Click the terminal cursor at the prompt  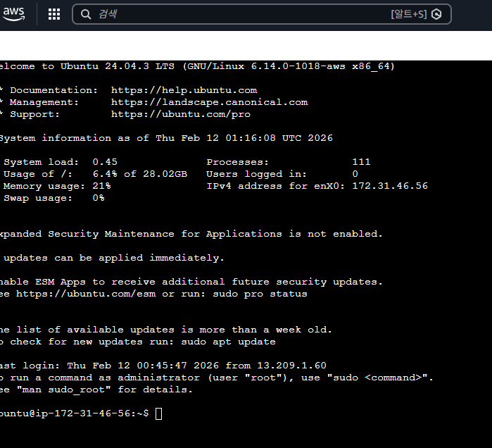tap(159, 413)
